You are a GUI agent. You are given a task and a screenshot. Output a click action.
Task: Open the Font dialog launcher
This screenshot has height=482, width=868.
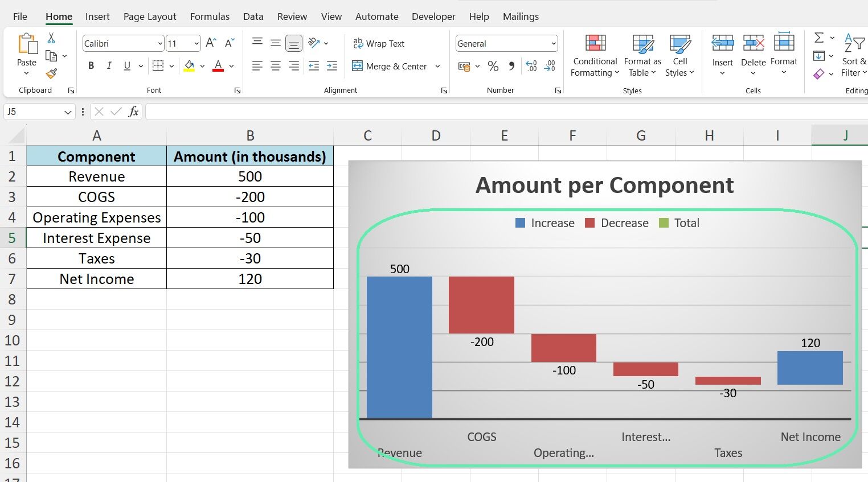point(238,90)
